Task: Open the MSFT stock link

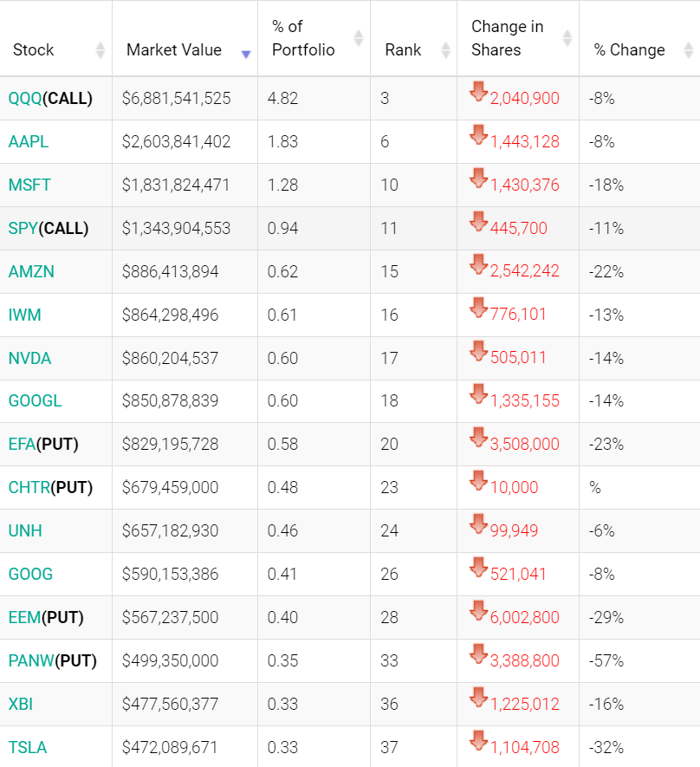Action: [x=29, y=185]
